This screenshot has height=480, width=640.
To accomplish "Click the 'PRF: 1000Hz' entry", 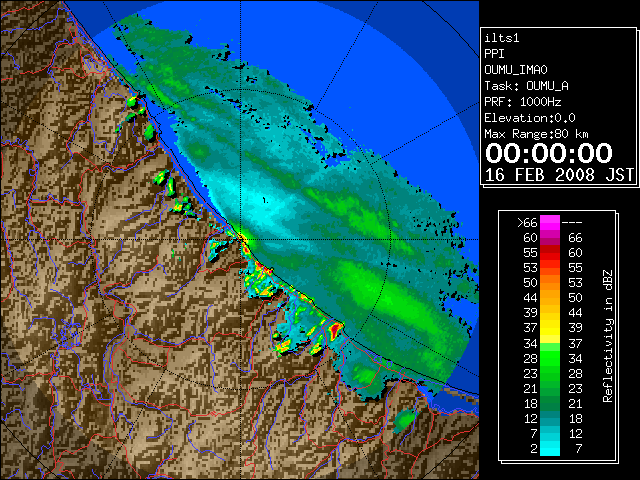I will pyautogui.click(x=523, y=102).
